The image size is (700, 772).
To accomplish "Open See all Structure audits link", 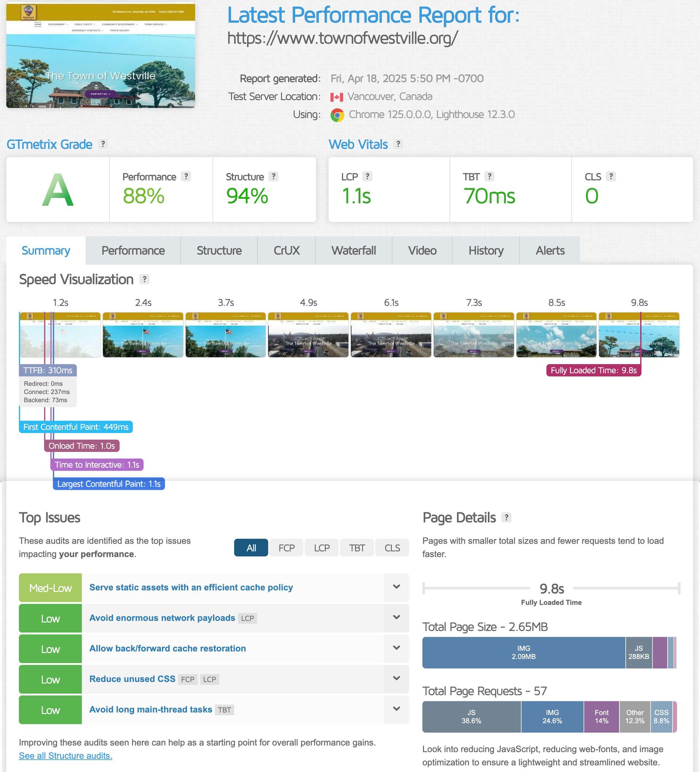I will 66,756.
